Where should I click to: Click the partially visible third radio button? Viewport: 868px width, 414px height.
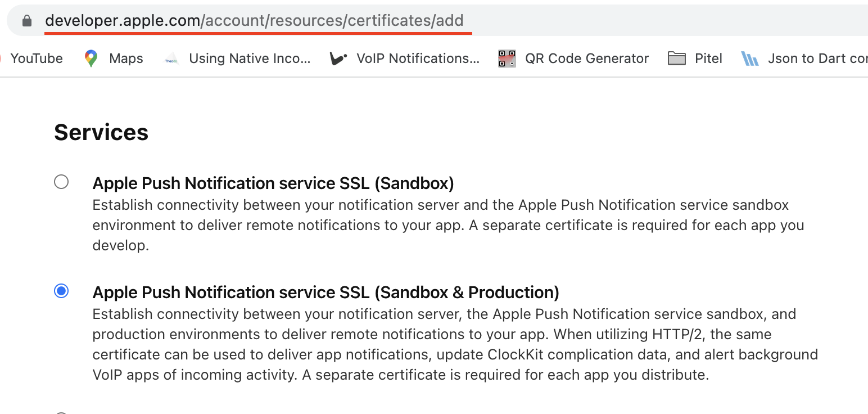click(61, 412)
